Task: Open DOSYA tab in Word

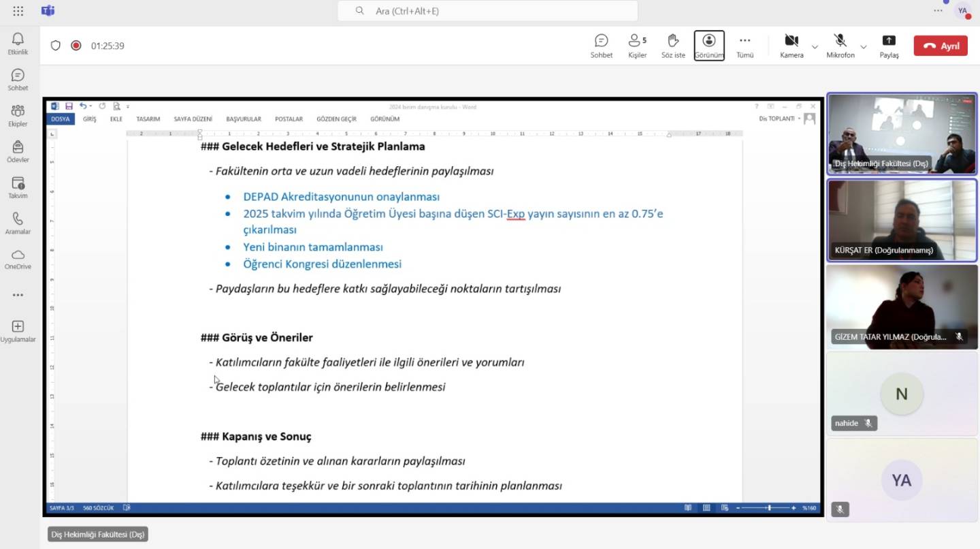Action: click(x=60, y=119)
